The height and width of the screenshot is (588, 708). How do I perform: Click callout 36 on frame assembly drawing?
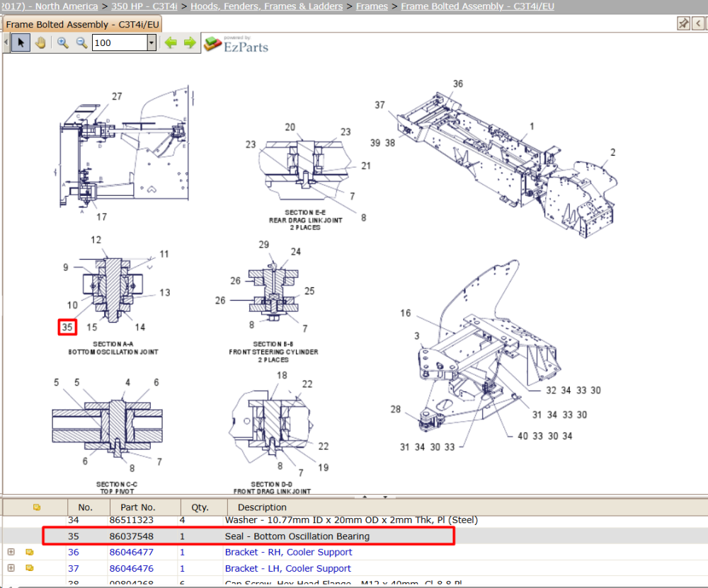pyautogui.click(x=458, y=84)
